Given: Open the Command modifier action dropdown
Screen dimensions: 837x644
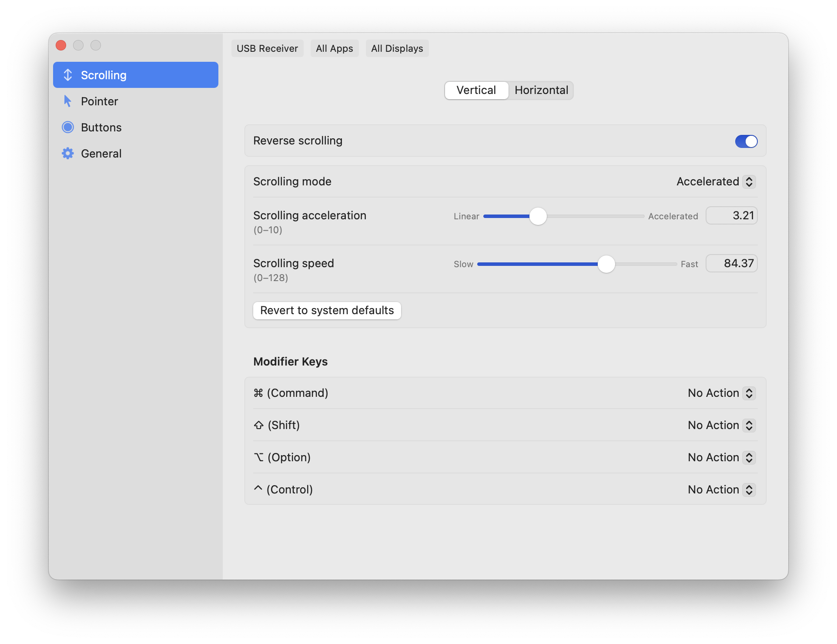Looking at the screenshot, I should pyautogui.click(x=722, y=393).
